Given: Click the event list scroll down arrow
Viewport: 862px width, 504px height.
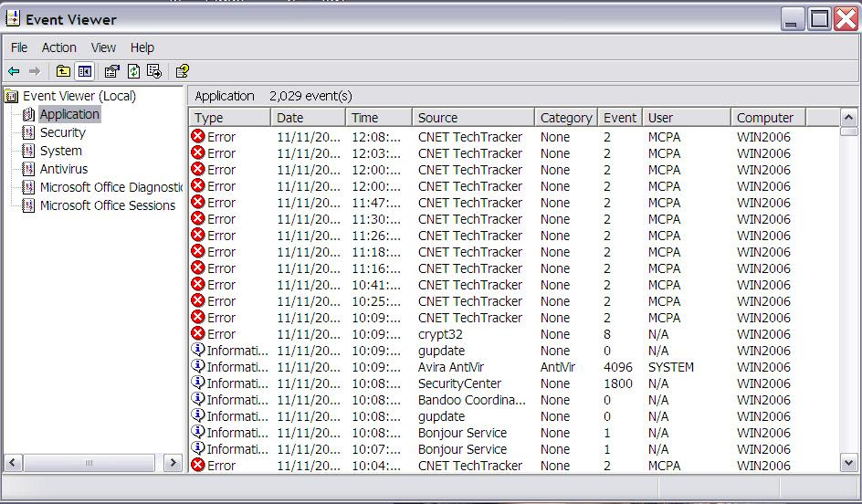Looking at the screenshot, I should pos(848,463).
